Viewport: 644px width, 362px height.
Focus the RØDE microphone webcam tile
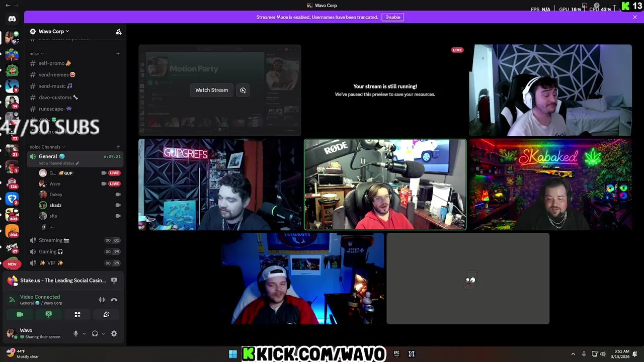coord(385,185)
